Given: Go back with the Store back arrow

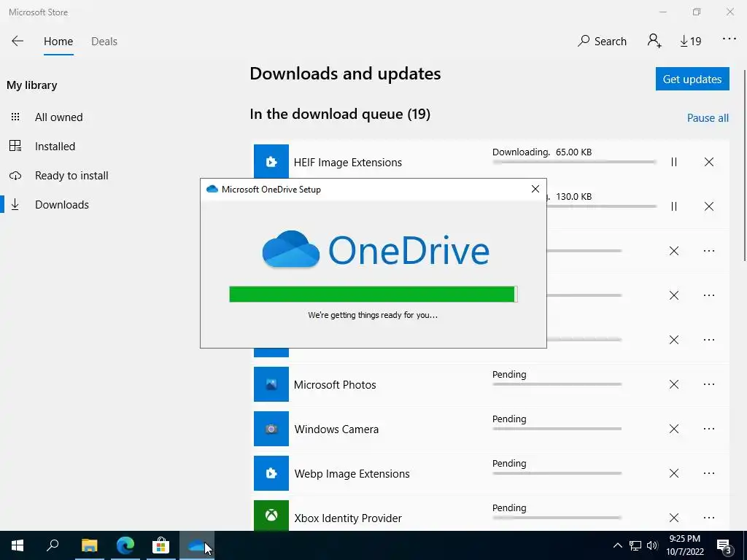Looking at the screenshot, I should pyautogui.click(x=18, y=41).
